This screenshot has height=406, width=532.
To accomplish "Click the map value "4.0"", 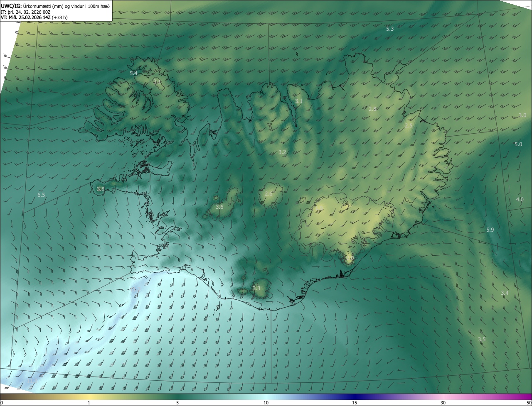I will (520, 199).
